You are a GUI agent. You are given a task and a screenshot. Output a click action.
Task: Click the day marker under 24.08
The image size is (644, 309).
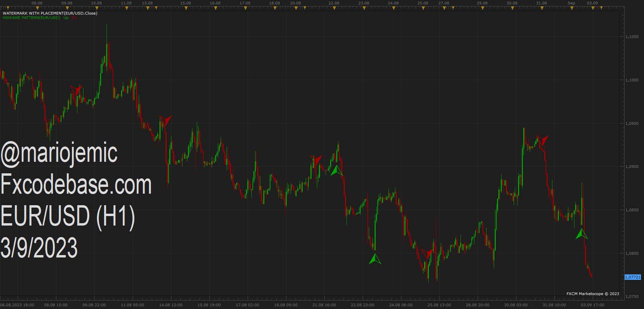pos(394,8)
